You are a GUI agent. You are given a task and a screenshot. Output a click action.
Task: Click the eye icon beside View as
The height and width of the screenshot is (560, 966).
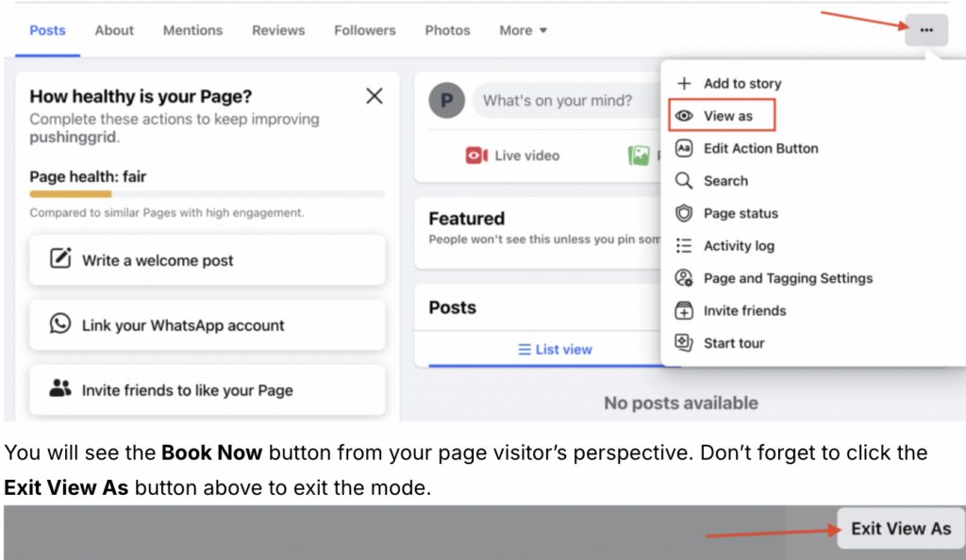pos(685,116)
